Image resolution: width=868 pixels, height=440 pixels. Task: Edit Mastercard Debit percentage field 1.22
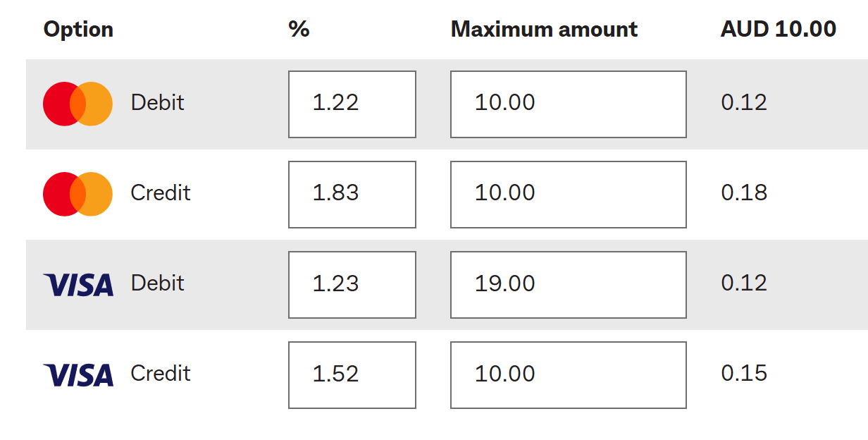click(x=352, y=104)
